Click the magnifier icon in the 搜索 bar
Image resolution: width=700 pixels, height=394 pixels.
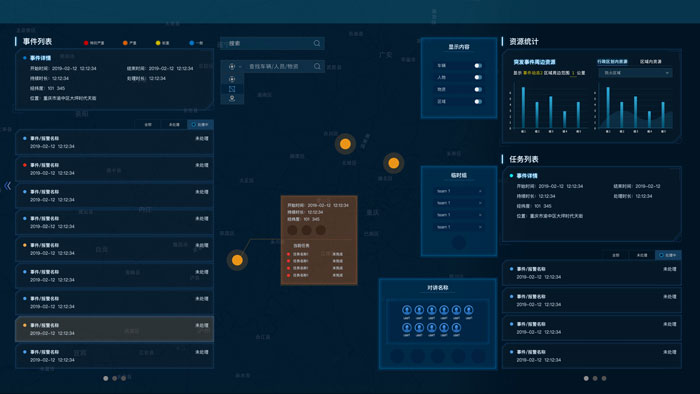coord(317,43)
